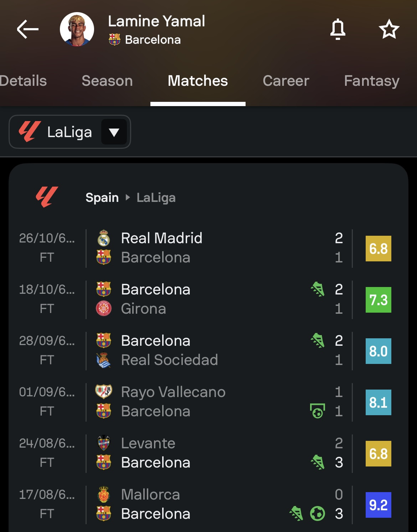Click the assist boot icon in Levante match
Screen dimensions: 417x532
point(317,462)
